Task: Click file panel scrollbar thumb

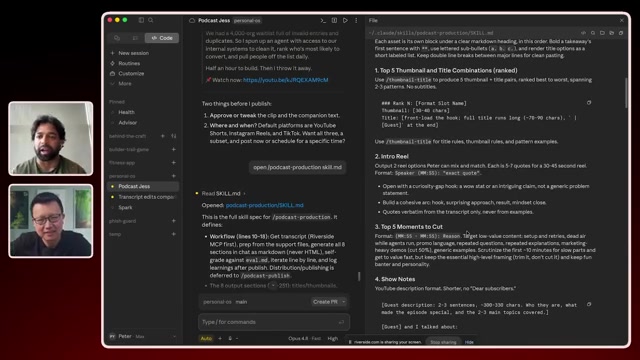Action: point(626,93)
